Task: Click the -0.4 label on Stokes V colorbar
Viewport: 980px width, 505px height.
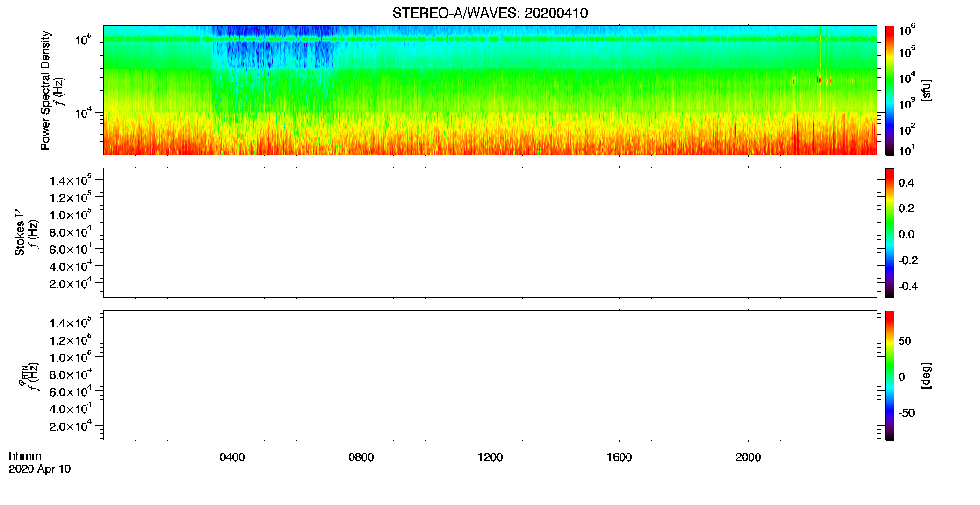Action: 908,287
